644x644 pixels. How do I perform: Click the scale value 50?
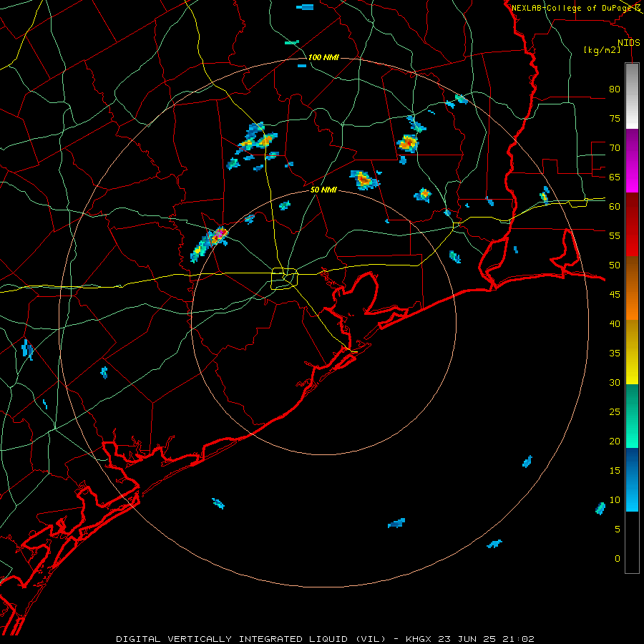pyautogui.click(x=615, y=265)
